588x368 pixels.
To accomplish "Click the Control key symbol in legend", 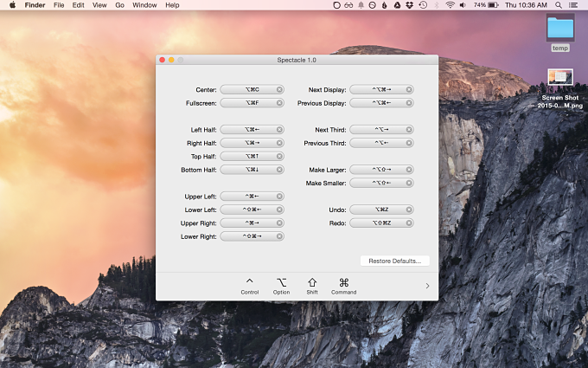I will [250, 281].
